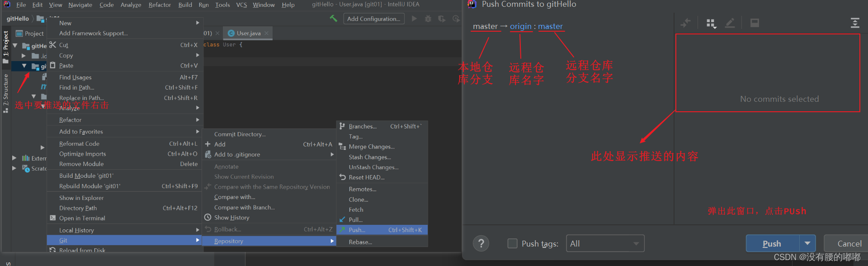Viewport: 868px width, 266px height.
Task: Choose Commit Directory... from Git submenu
Action: tap(269, 134)
